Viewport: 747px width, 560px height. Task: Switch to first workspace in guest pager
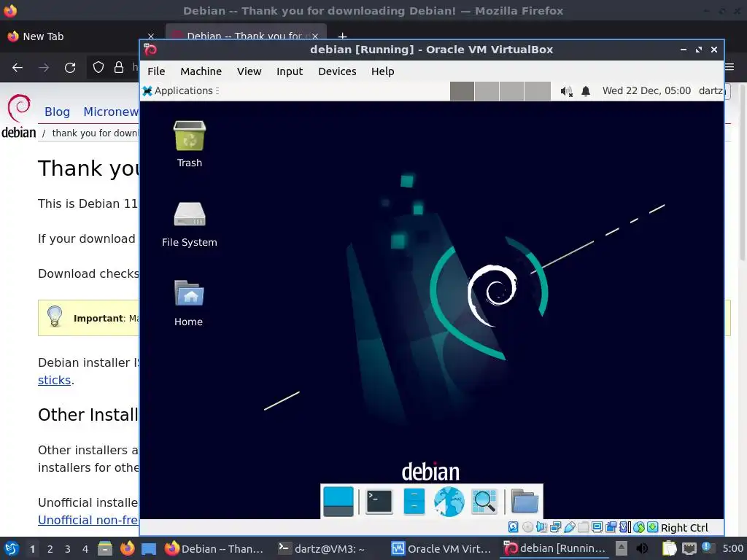(x=462, y=91)
